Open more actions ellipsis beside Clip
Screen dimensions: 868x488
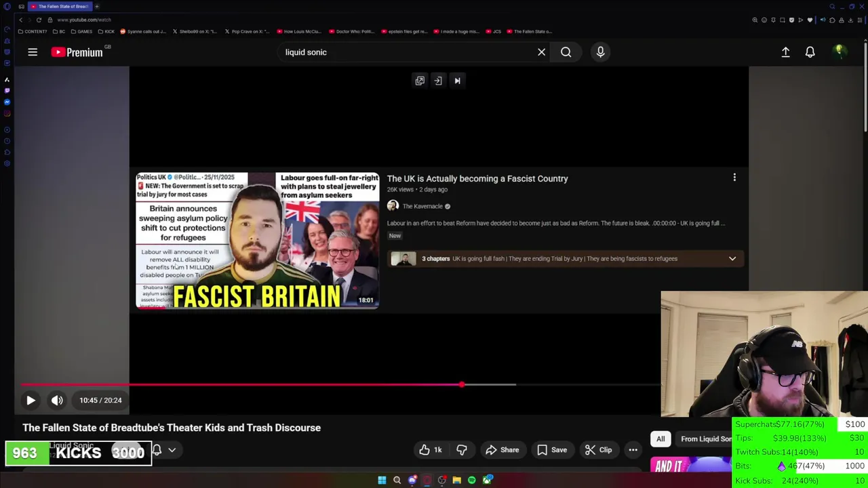633,450
